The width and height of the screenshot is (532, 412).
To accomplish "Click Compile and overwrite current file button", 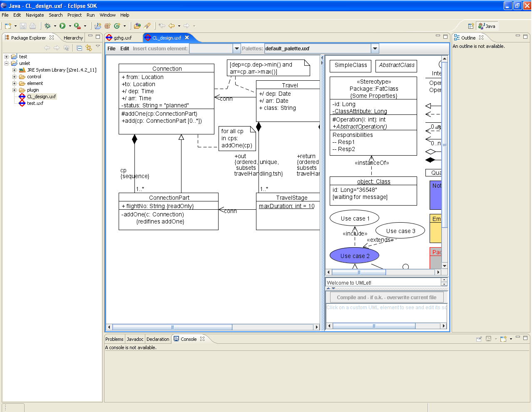I will 387,298.
